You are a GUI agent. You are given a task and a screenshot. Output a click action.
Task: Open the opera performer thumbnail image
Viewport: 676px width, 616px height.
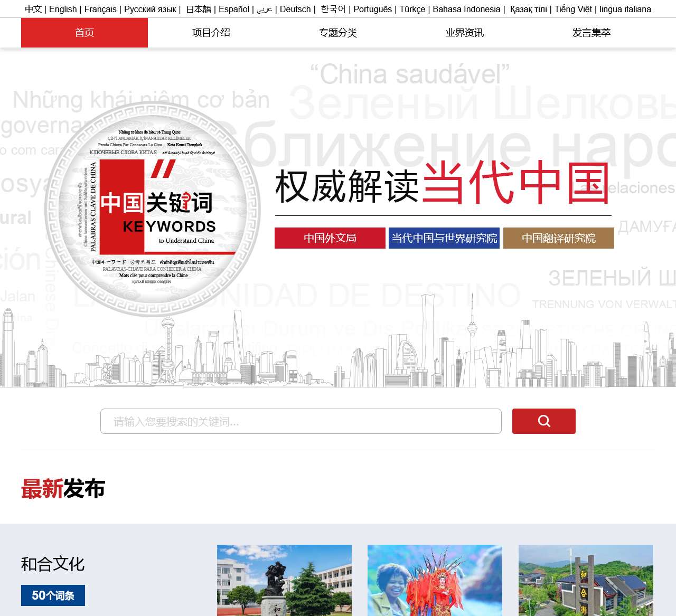tap(435, 580)
